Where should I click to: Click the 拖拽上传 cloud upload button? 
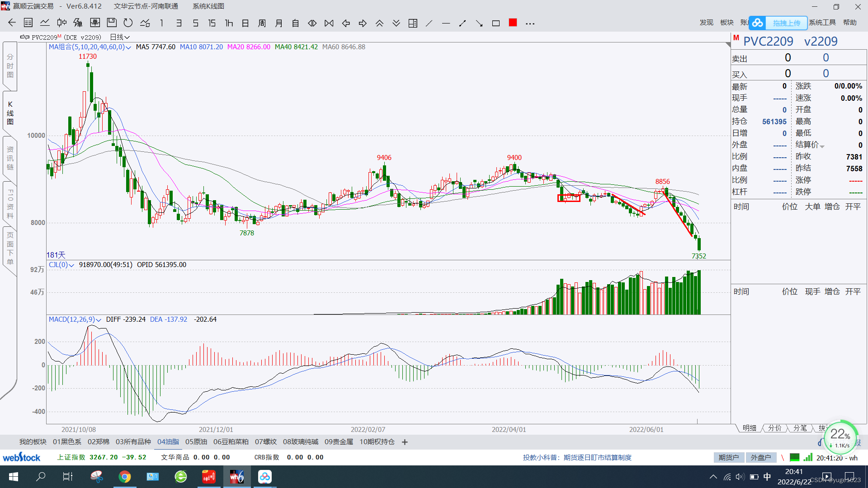[778, 23]
